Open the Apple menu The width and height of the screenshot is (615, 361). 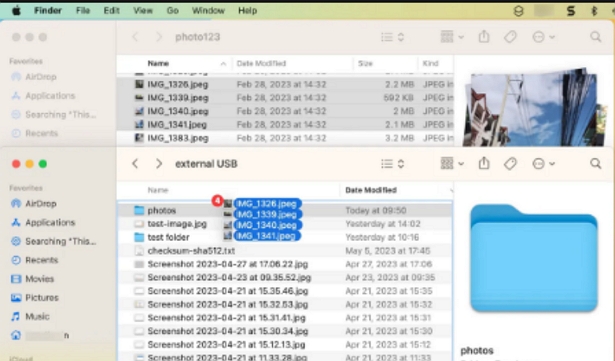(16, 11)
